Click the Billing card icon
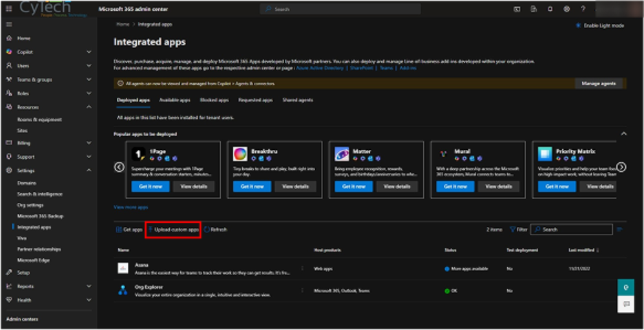The image size is (644, 330). click(x=9, y=143)
